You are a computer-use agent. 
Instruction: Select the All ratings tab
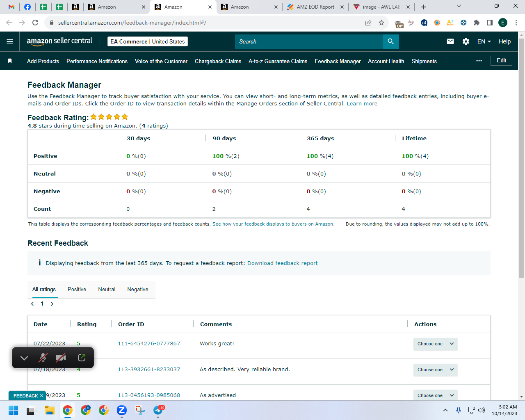point(44,289)
